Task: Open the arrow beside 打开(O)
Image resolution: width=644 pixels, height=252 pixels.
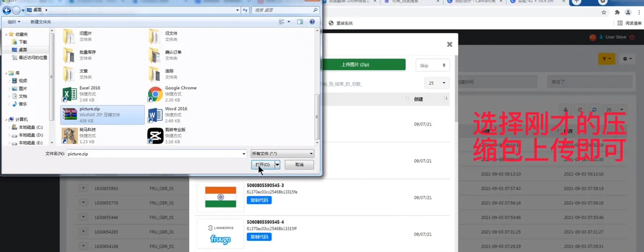Action: pyautogui.click(x=277, y=165)
